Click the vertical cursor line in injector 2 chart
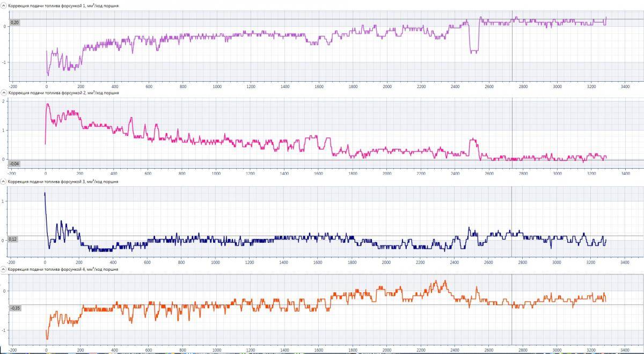Viewport: 644px width, 354px height. (x=511, y=129)
